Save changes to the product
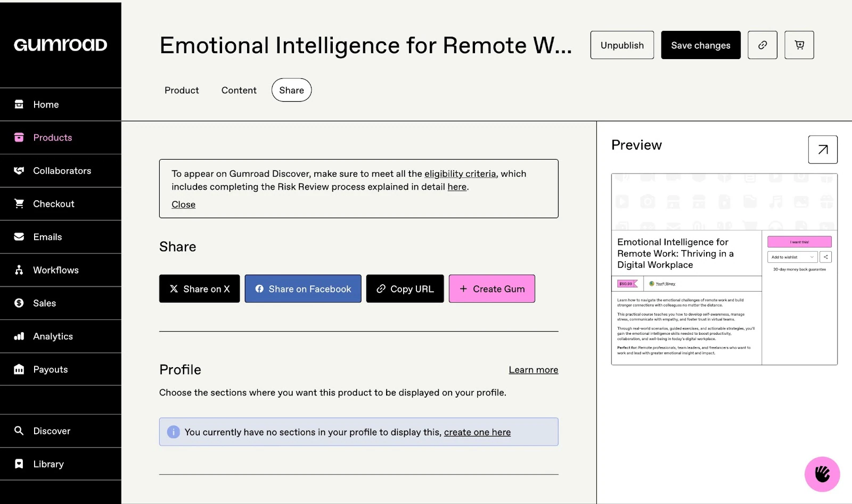This screenshot has width=852, height=504. (701, 45)
